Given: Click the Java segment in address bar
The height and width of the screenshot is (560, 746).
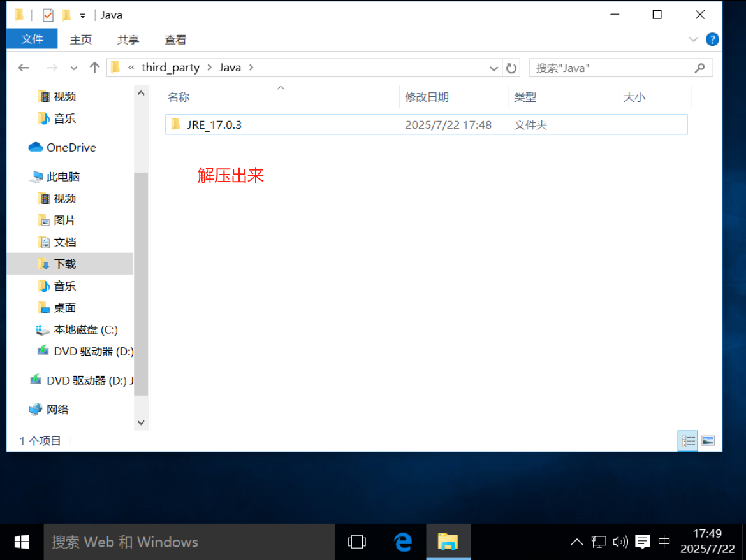Looking at the screenshot, I should pos(230,68).
